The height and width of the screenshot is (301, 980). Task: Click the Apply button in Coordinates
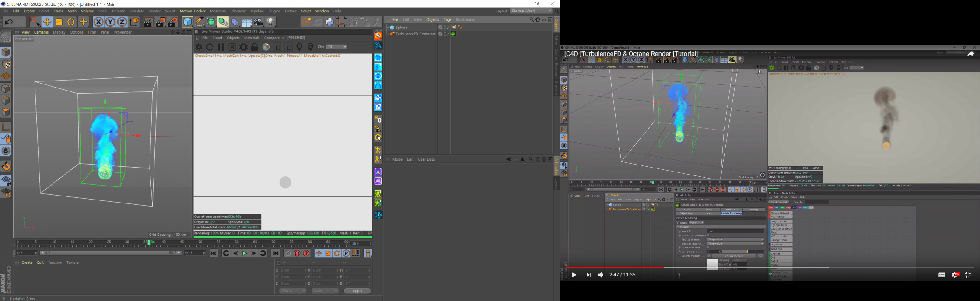point(357,291)
